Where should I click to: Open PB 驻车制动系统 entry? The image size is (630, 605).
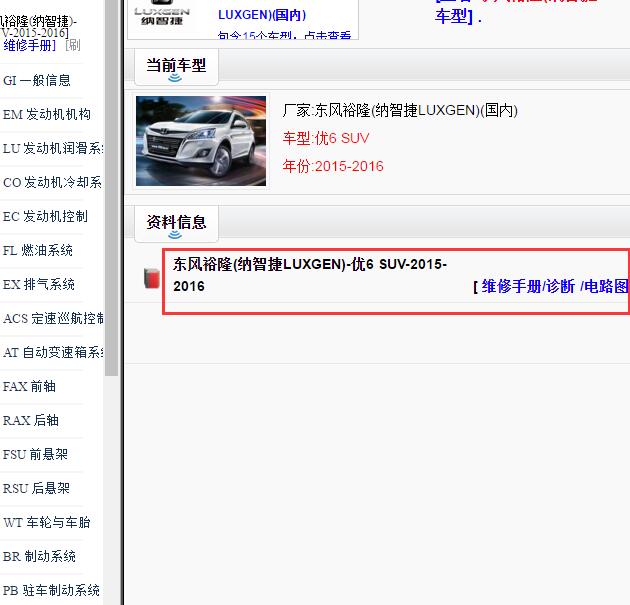point(51,591)
